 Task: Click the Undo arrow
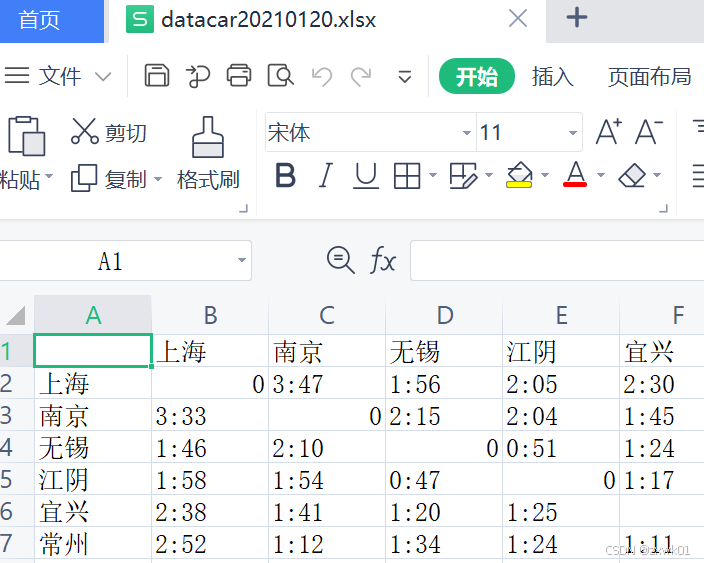[322, 76]
